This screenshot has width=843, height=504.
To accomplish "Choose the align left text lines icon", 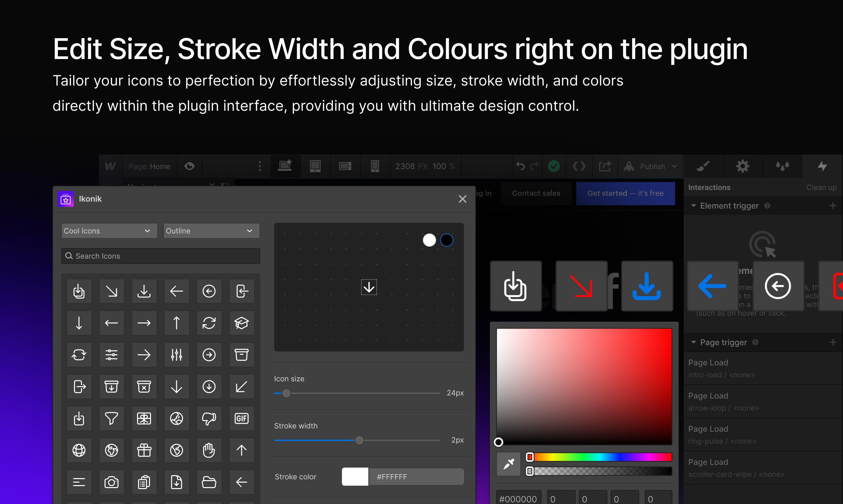I will tap(79, 482).
